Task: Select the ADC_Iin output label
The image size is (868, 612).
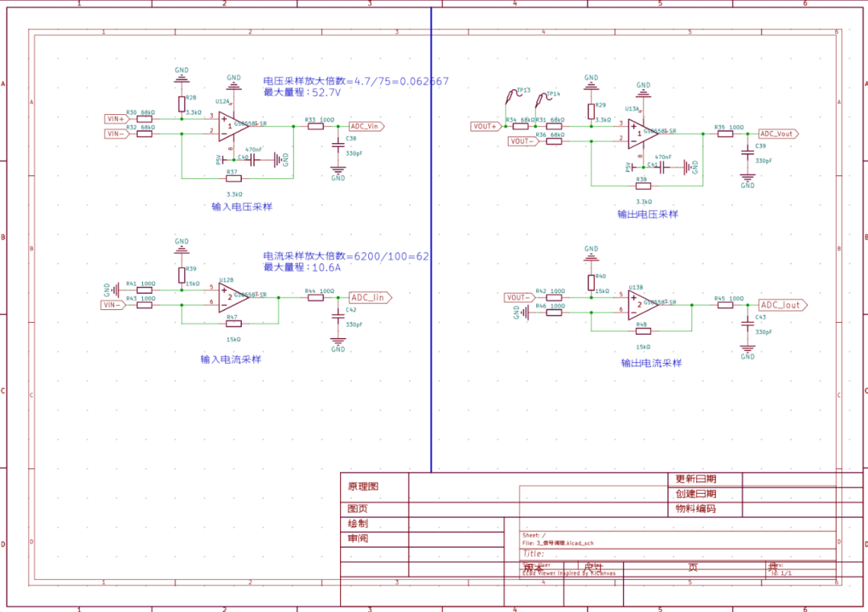Action: point(370,298)
